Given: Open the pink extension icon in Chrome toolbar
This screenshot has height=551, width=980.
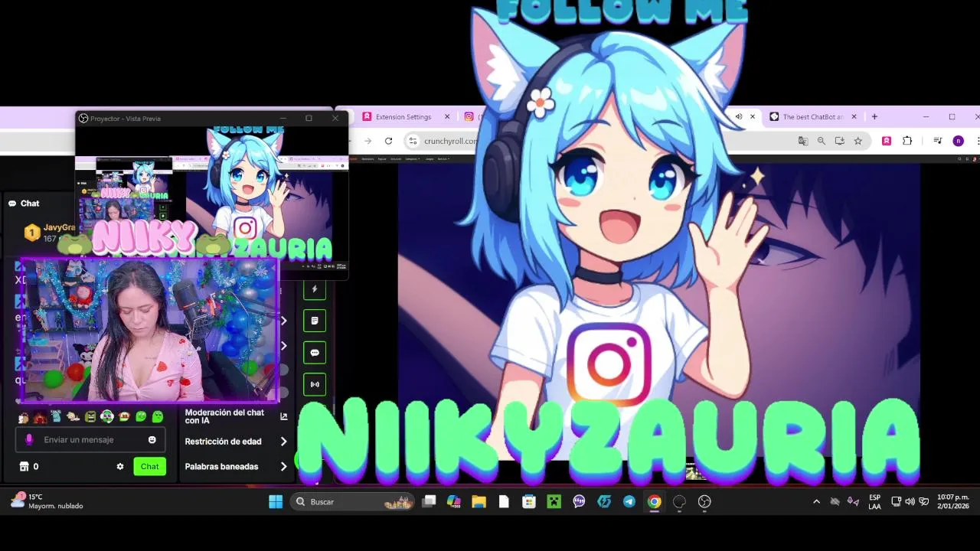Looking at the screenshot, I should (887, 141).
